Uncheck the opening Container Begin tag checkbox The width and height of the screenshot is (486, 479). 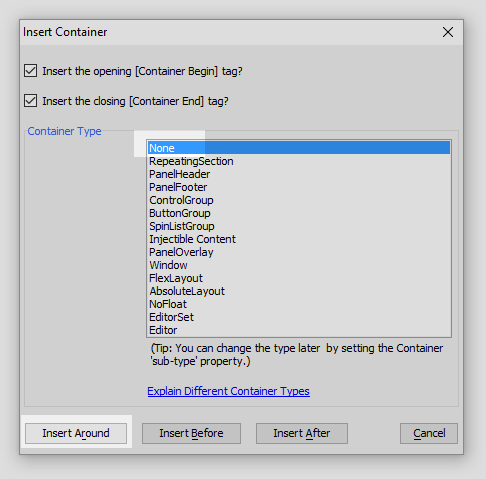tap(30, 71)
